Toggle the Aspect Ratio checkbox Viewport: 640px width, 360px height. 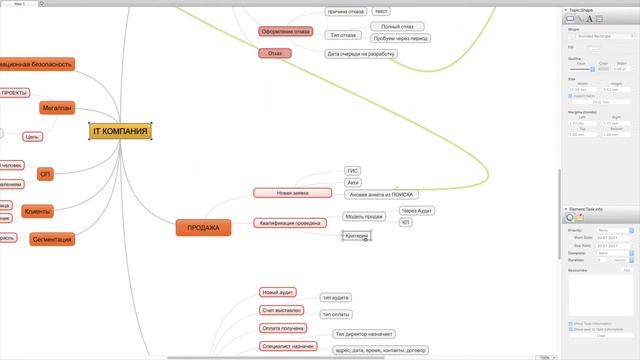click(570, 96)
